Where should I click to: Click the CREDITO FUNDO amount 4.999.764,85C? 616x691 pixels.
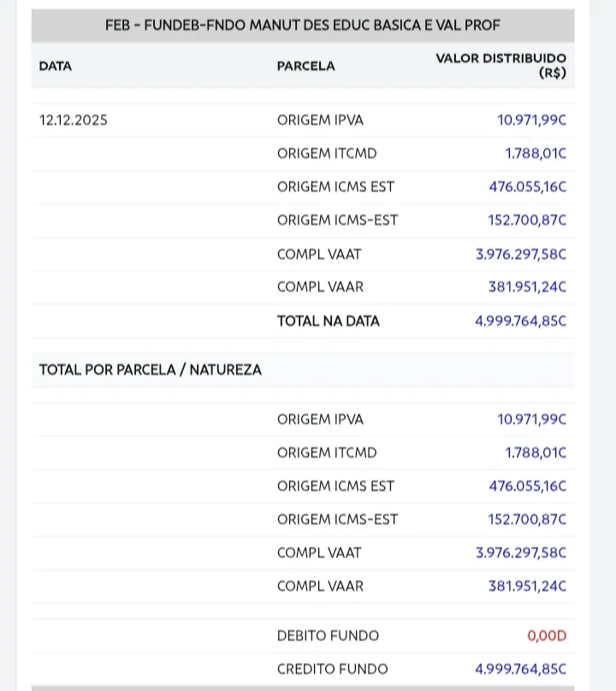(520, 670)
